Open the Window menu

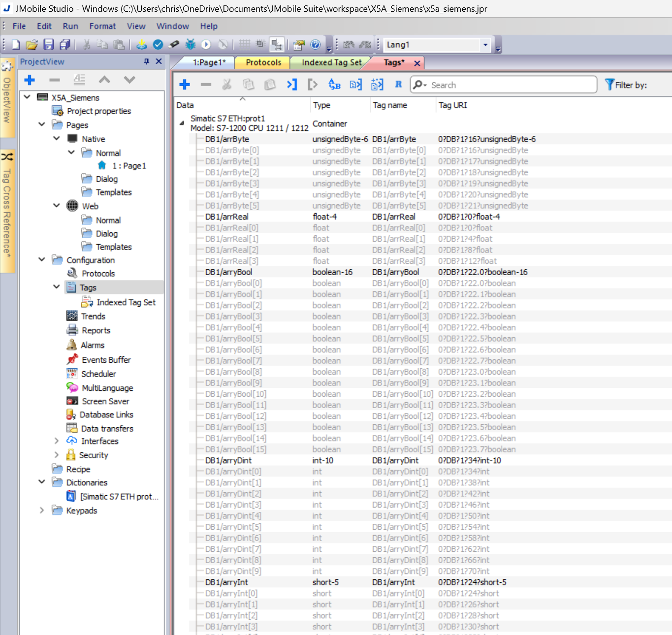(x=173, y=26)
